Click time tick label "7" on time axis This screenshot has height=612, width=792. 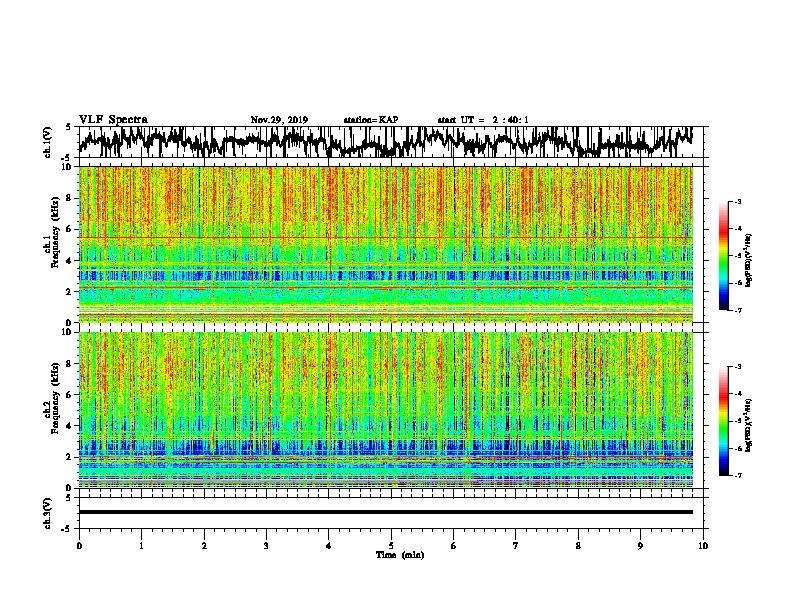(x=516, y=546)
